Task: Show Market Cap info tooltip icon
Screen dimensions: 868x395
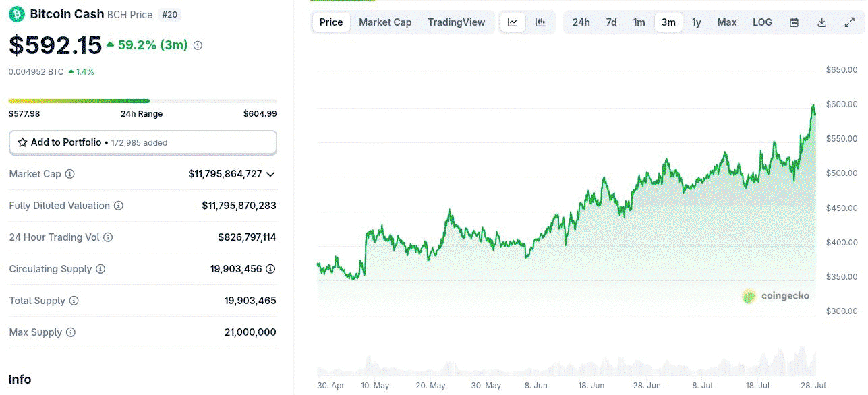Action: pos(69,174)
